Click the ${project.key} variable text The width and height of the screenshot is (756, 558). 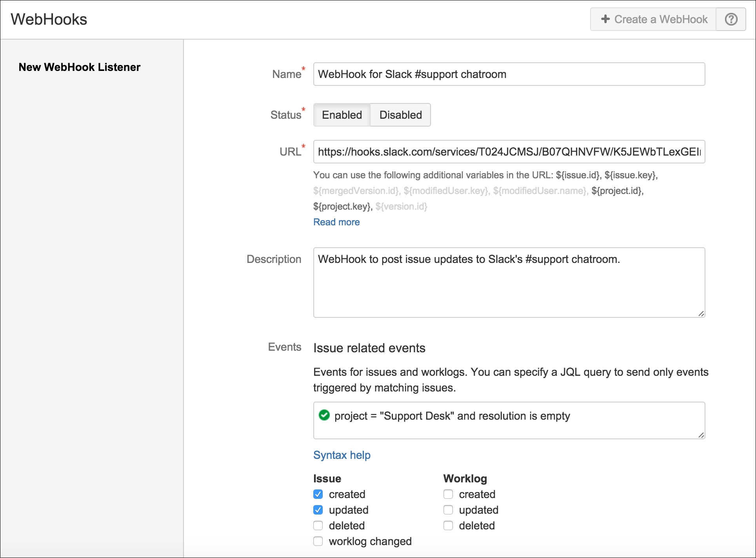pos(342,207)
